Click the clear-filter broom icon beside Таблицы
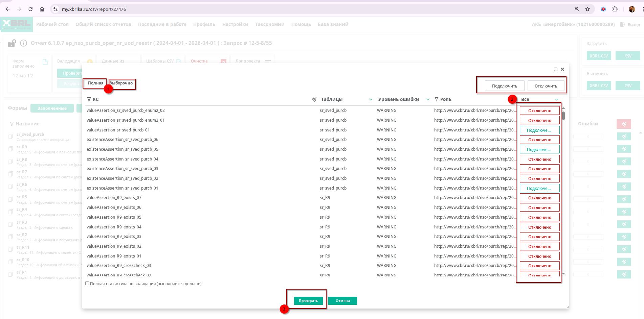The width and height of the screenshot is (644, 319). 314,99
